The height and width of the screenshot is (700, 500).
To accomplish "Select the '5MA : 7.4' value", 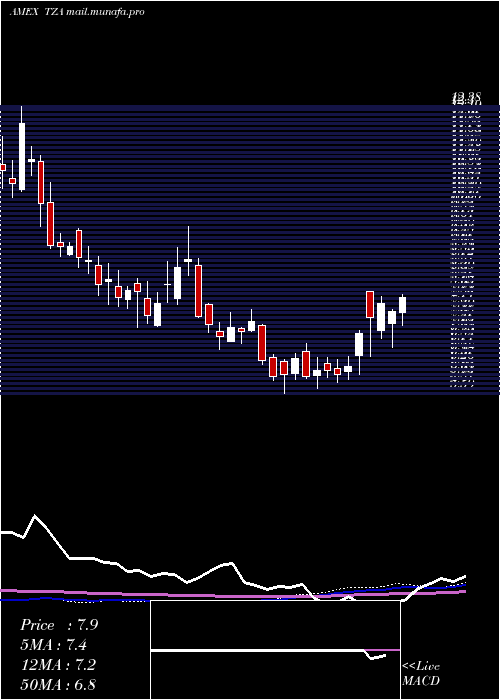I will [x=54, y=645].
